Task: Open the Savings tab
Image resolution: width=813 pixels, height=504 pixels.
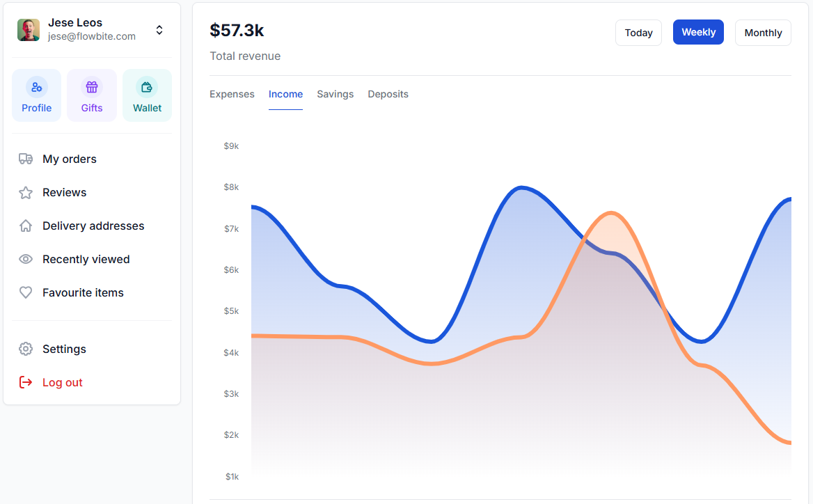Action: tap(335, 94)
